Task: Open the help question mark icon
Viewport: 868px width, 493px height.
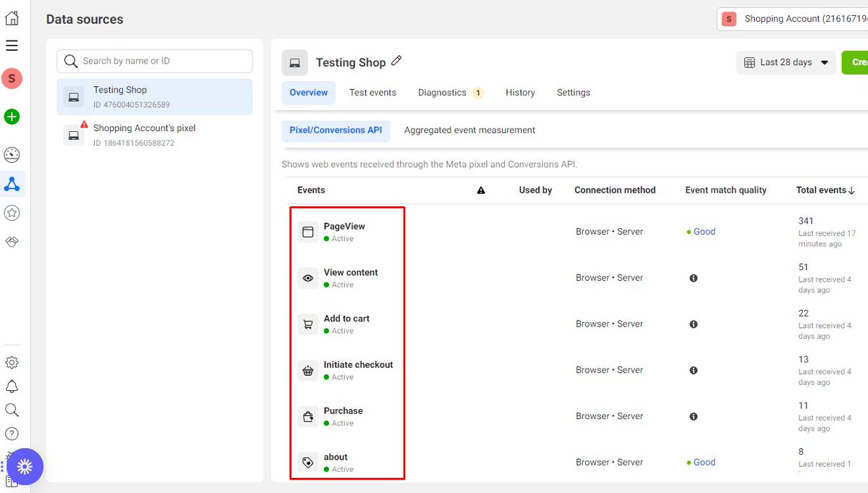Action: [12, 434]
